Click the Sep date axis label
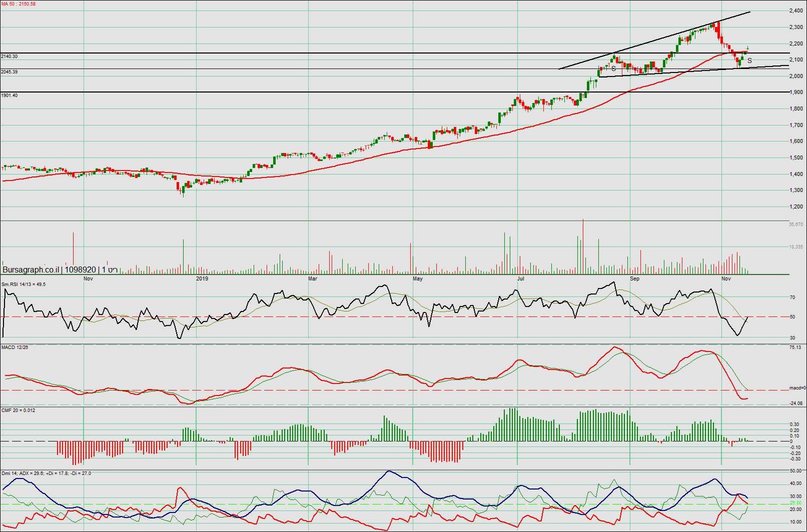 (x=634, y=278)
